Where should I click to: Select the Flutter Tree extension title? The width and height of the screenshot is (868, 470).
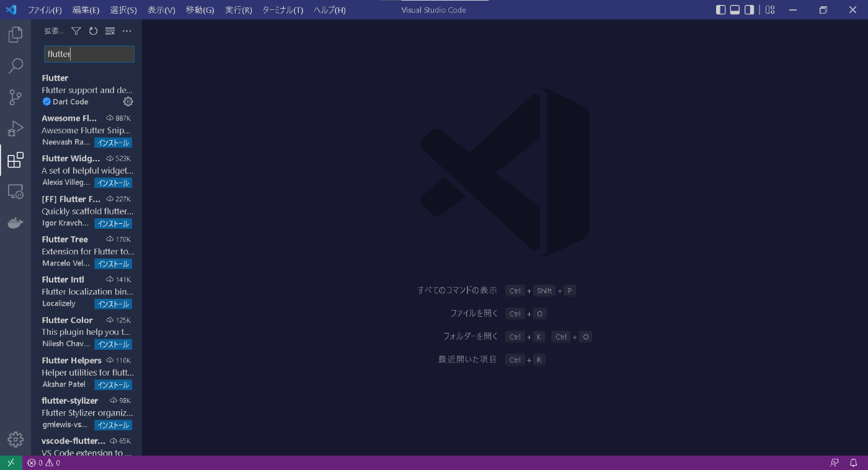coord(64,239)
